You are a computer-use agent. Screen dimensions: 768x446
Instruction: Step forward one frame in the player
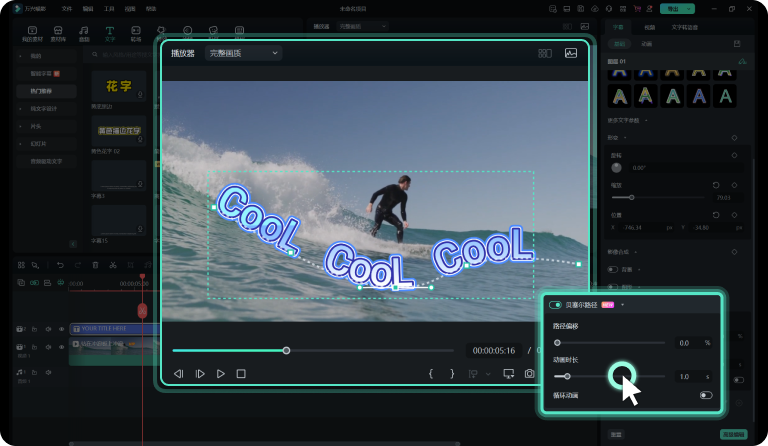click(200, 374)
